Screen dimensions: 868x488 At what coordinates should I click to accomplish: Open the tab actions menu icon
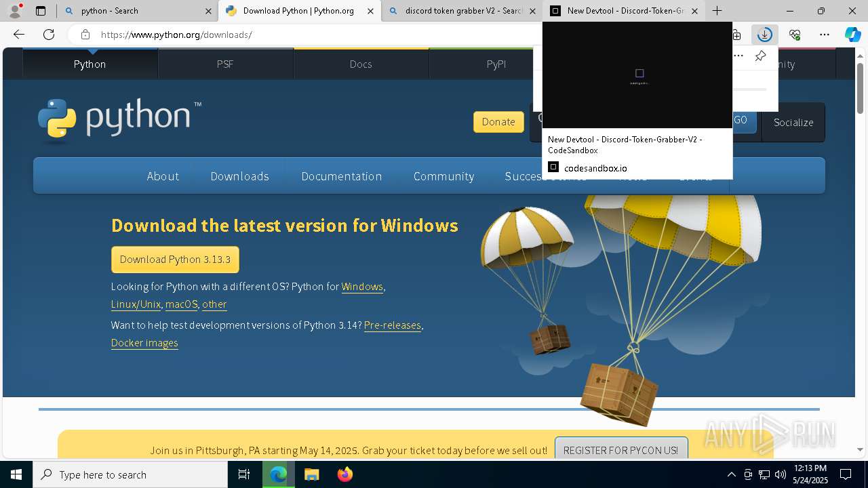click(41, 11)
